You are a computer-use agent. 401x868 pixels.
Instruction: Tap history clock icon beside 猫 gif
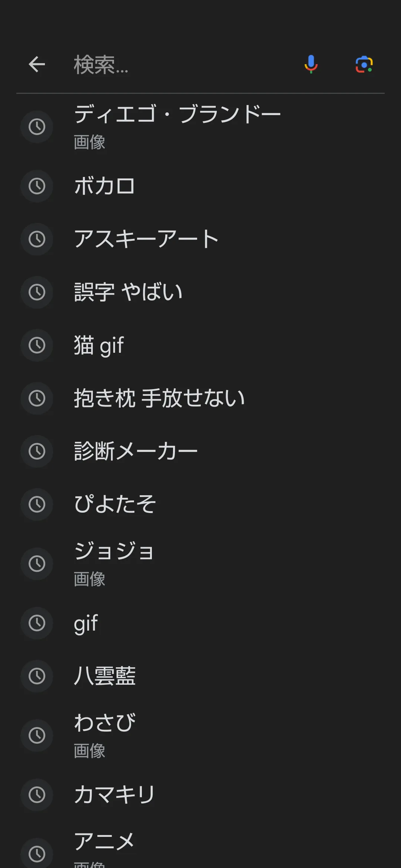click(x=37, y=345)
